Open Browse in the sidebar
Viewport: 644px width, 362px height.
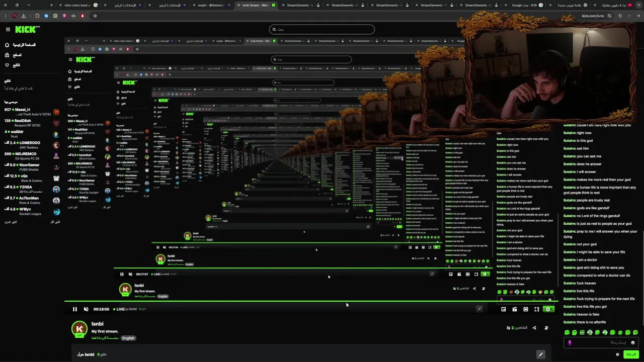[x=14, y=55]
